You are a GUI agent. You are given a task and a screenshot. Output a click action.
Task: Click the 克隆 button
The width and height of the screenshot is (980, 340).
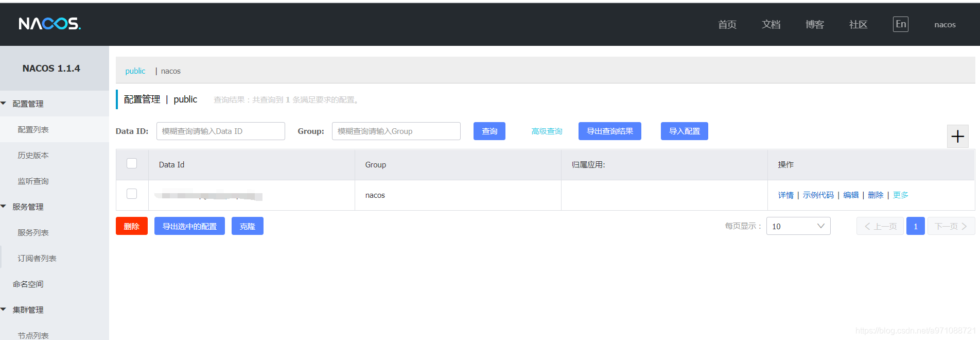(247, 226)
